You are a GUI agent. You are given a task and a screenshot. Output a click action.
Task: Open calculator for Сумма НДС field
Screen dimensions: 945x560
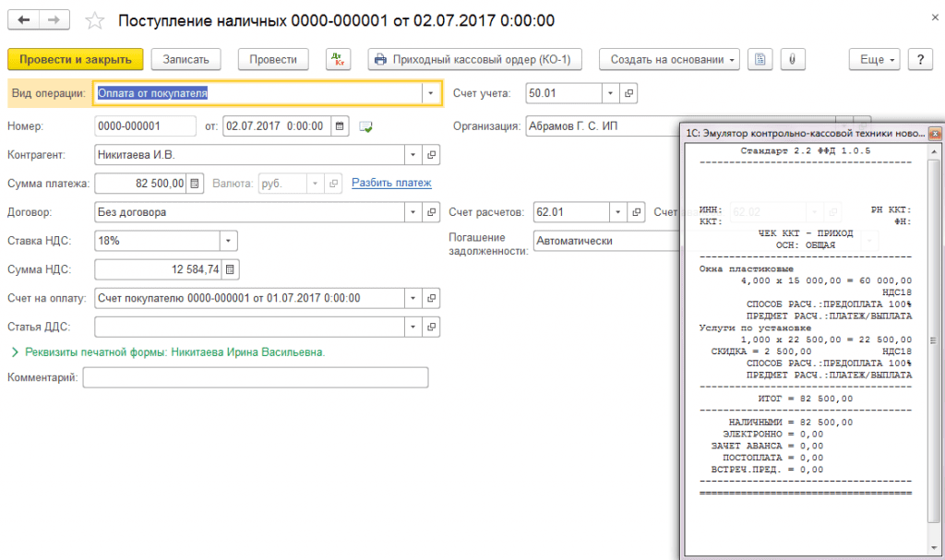click(x=230, y=269)
